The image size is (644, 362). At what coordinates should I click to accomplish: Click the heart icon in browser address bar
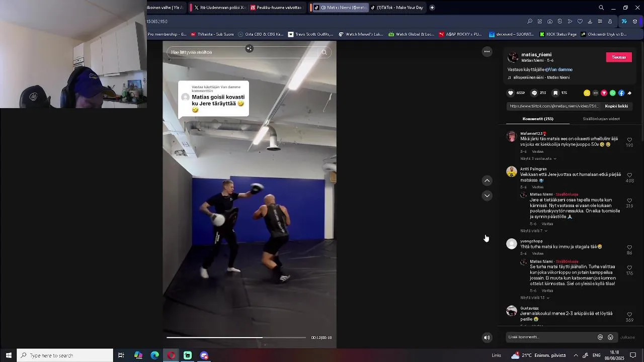pos(580,22)
